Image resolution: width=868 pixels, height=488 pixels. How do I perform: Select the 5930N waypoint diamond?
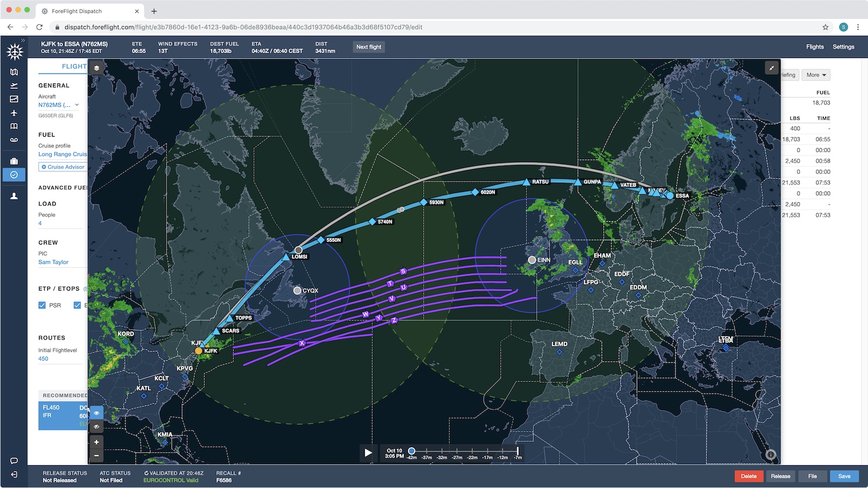(424, 202)
